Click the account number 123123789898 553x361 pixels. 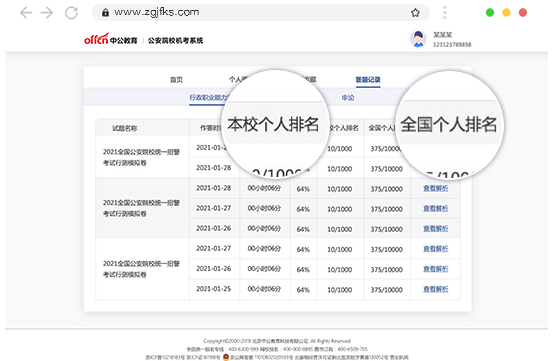452,44
